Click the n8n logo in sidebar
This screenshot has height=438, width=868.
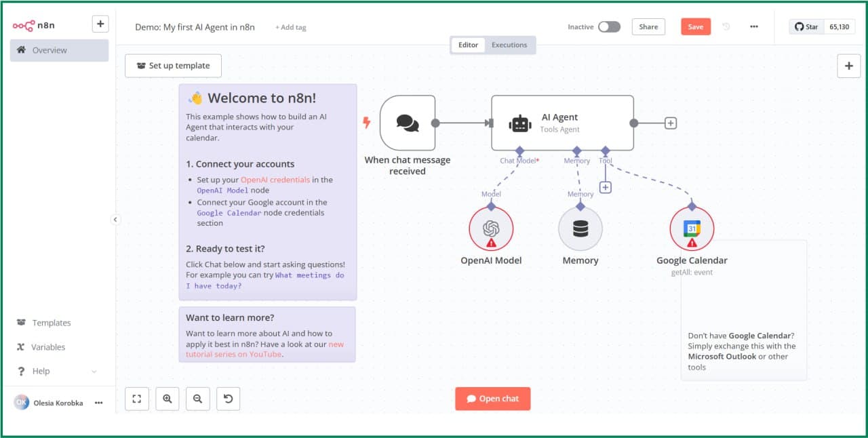[x=33, y=25]
